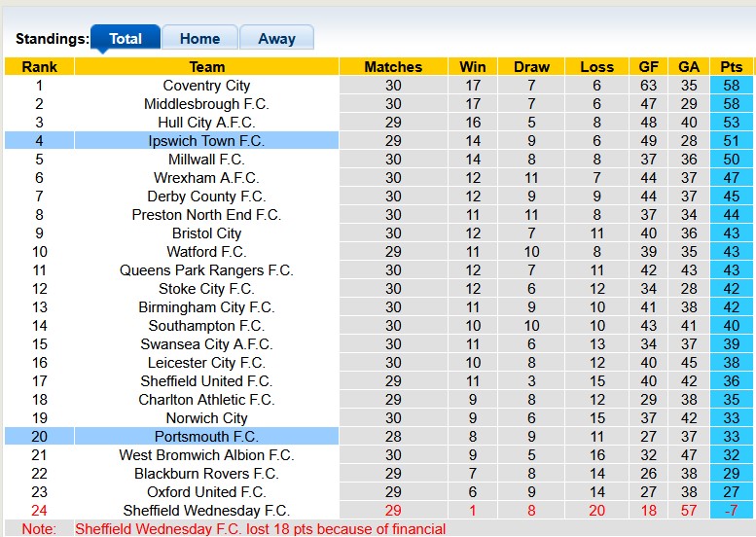Click the Team column header

(206, 67)
